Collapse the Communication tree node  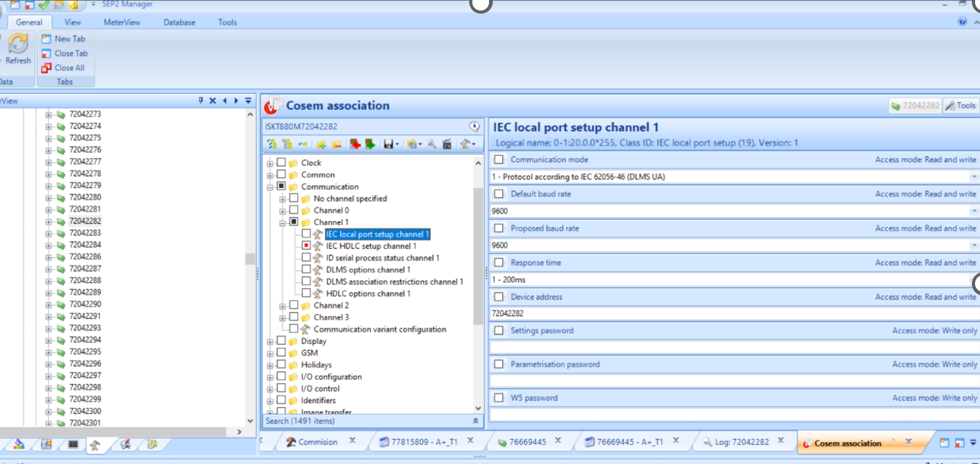(270, 187)
